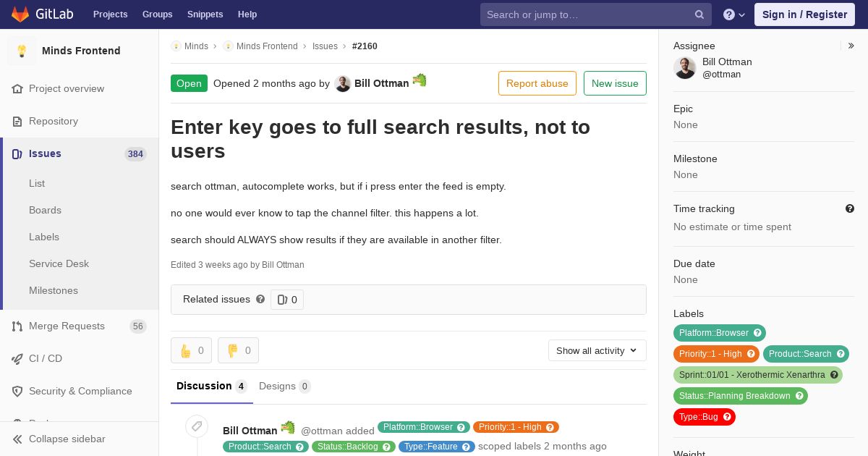Viewport: 868px width, 456px height.
Task: Click help icon on Platform::Browser sidebar label
Action: tap(758, 333)
